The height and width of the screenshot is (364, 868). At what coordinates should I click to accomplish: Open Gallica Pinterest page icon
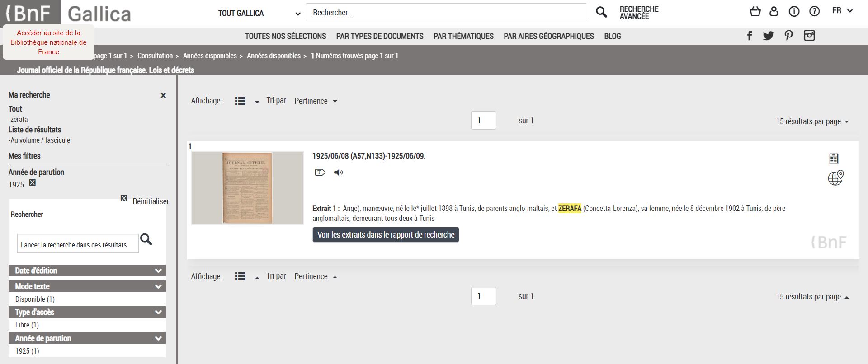pyautogui.click(x=788, y=36)
